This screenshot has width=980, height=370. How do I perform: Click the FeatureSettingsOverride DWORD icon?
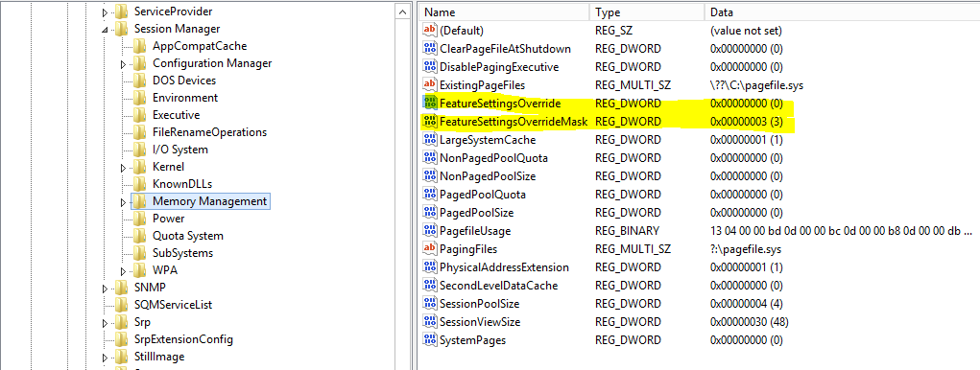pyautogui.click(x=430, y=103)
